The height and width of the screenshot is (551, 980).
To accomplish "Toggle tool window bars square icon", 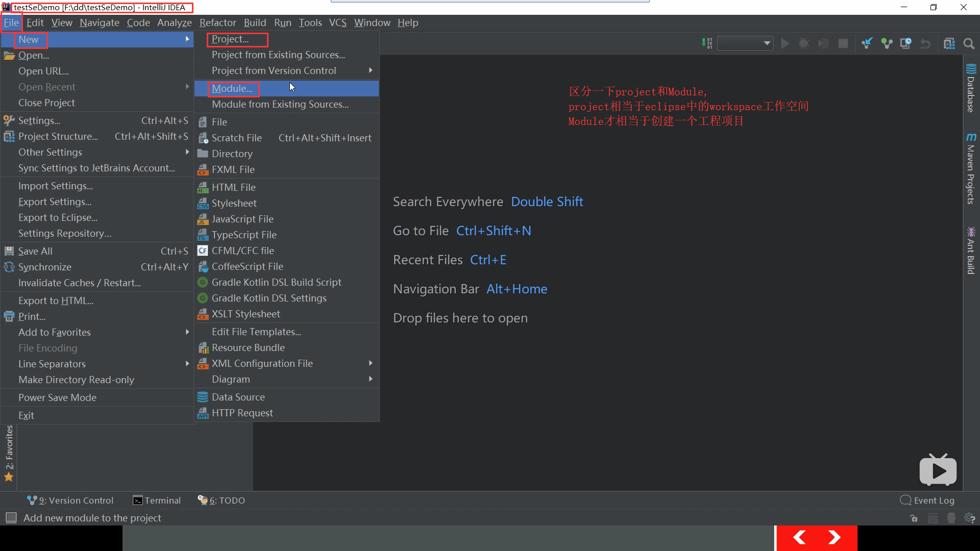I will tap(11, 518).
